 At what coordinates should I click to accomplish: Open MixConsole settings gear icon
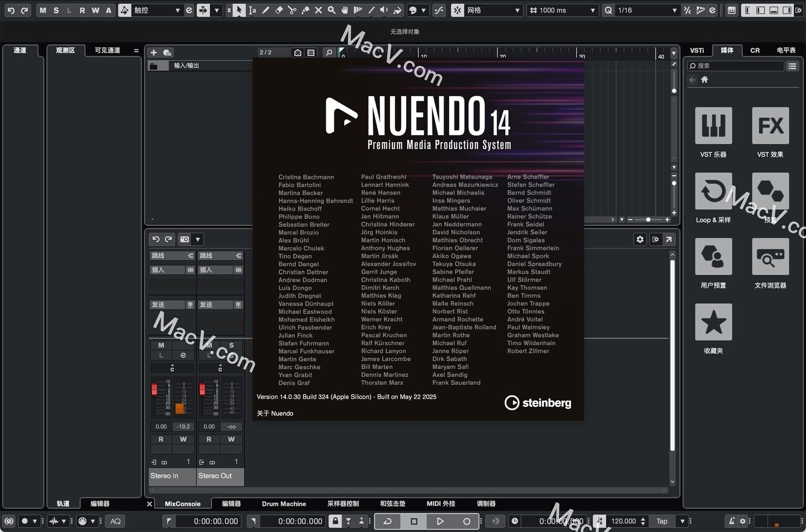[640, 239]
